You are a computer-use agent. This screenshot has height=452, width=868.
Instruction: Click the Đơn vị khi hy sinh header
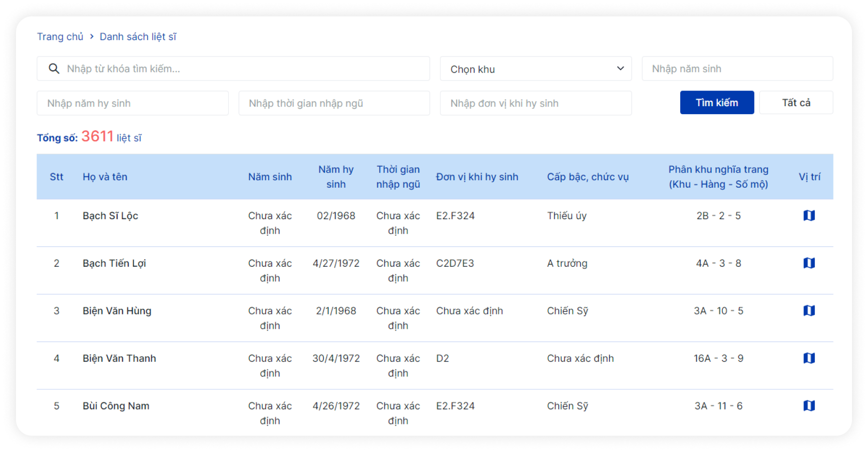[477, 177]
